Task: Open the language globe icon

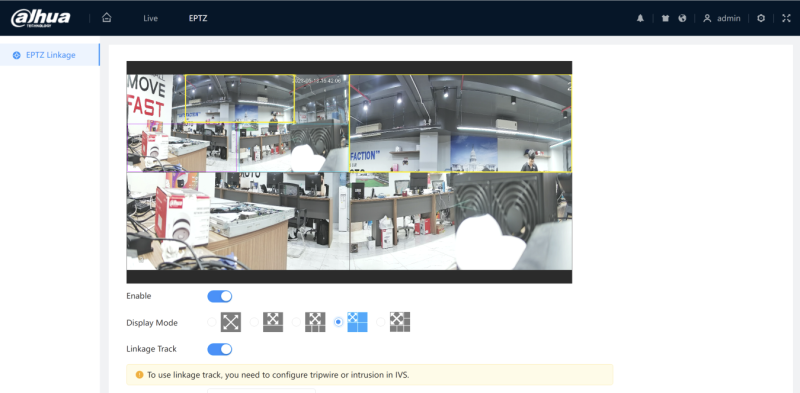Action: pos(682,18)
